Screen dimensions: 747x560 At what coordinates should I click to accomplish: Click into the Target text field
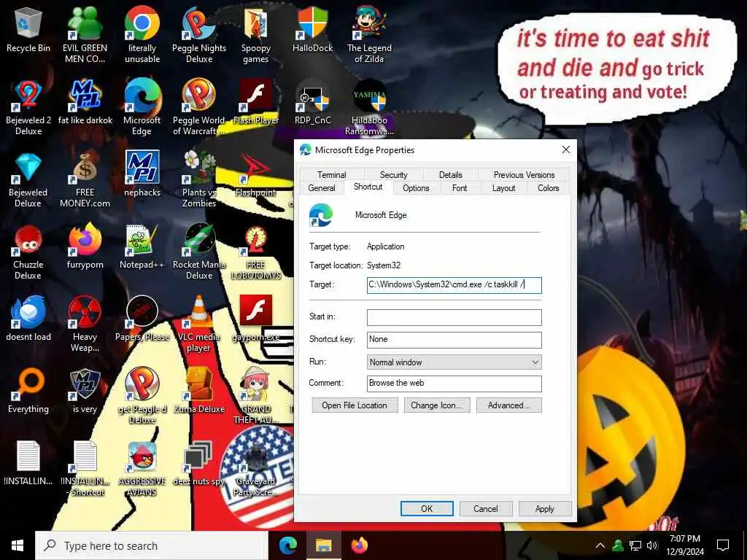click(454, 285)
